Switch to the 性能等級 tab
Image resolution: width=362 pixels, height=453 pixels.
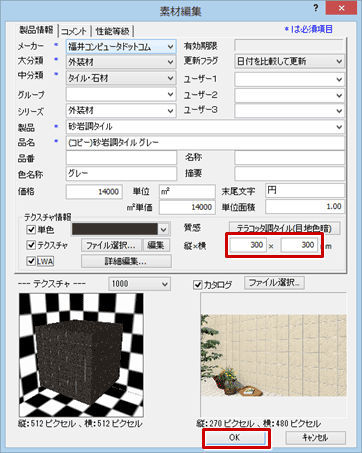[x=112, y=31]
